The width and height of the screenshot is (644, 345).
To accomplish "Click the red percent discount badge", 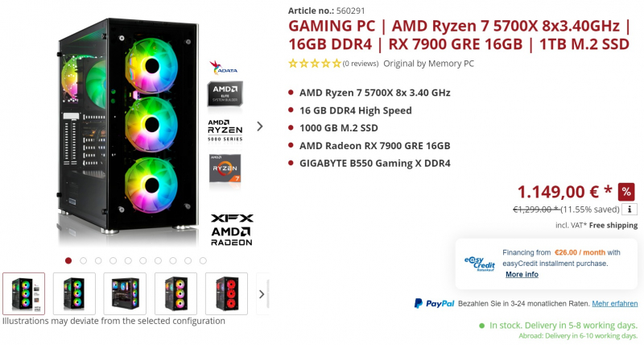I will pos(626,192).
